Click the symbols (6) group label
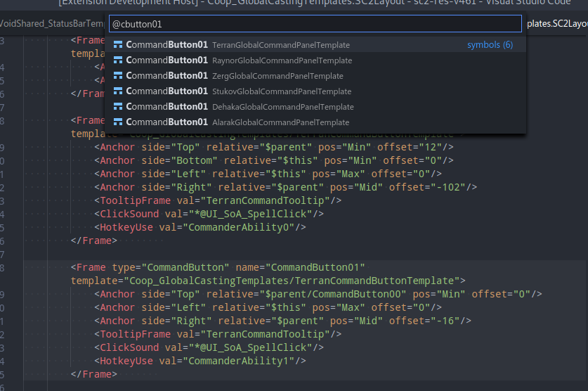Screen dimensions: 588x391 [490, 44]
